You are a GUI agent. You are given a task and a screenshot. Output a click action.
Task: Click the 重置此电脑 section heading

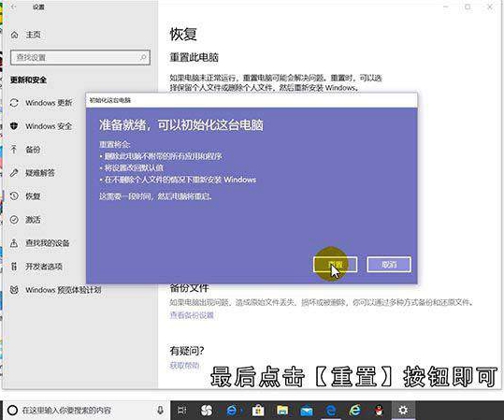(x=194, y=58)
